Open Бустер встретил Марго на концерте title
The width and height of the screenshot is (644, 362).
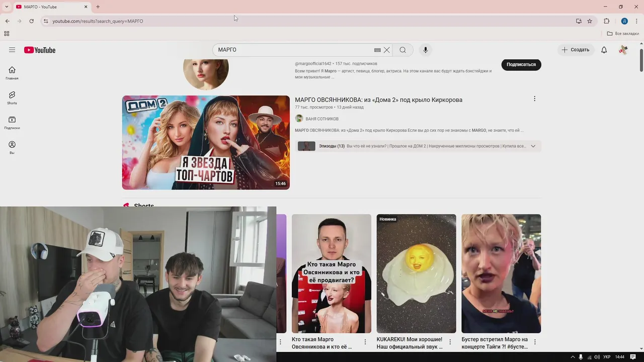(495, 343)
